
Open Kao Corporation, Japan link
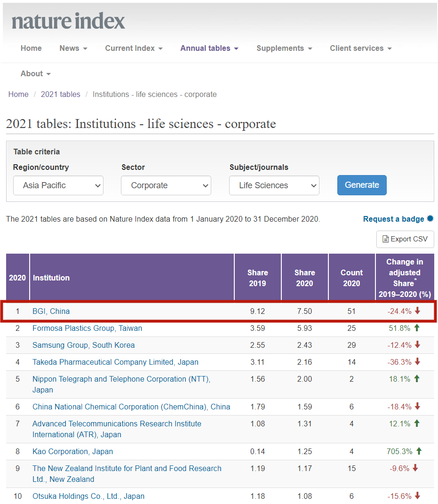[72, 452]
